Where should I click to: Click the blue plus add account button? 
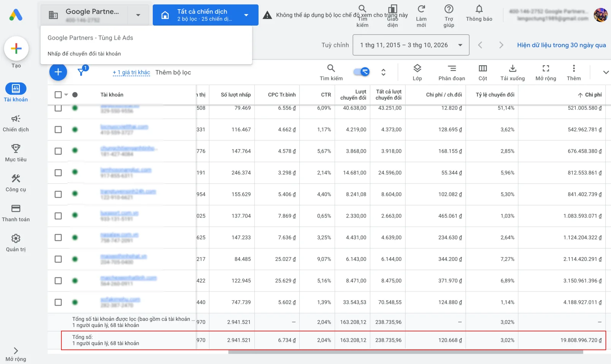[x=58, y=72]
